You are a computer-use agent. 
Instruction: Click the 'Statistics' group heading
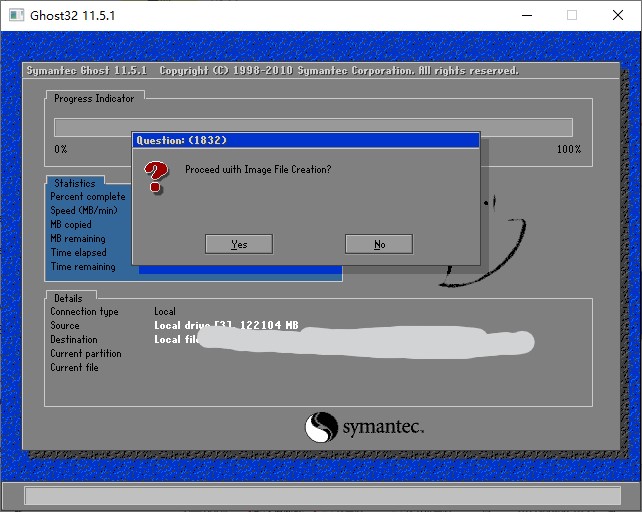click(x=75, y=183)
